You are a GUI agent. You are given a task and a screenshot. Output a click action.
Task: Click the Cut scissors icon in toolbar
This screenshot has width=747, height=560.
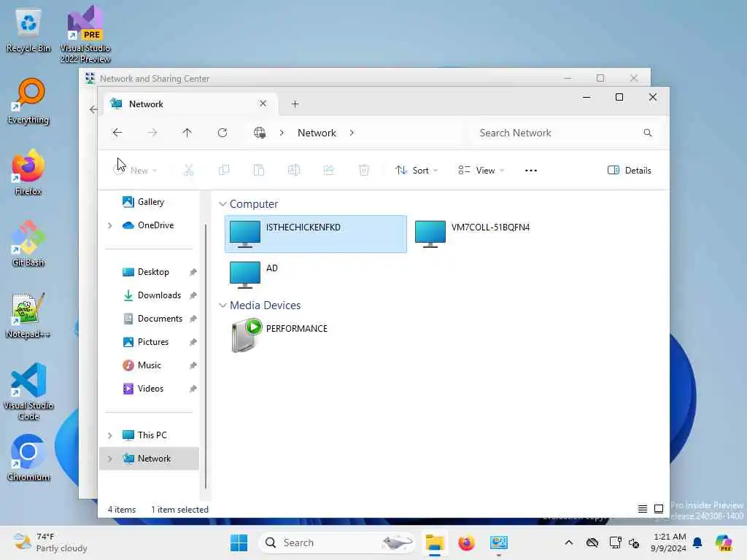(189, 170)
